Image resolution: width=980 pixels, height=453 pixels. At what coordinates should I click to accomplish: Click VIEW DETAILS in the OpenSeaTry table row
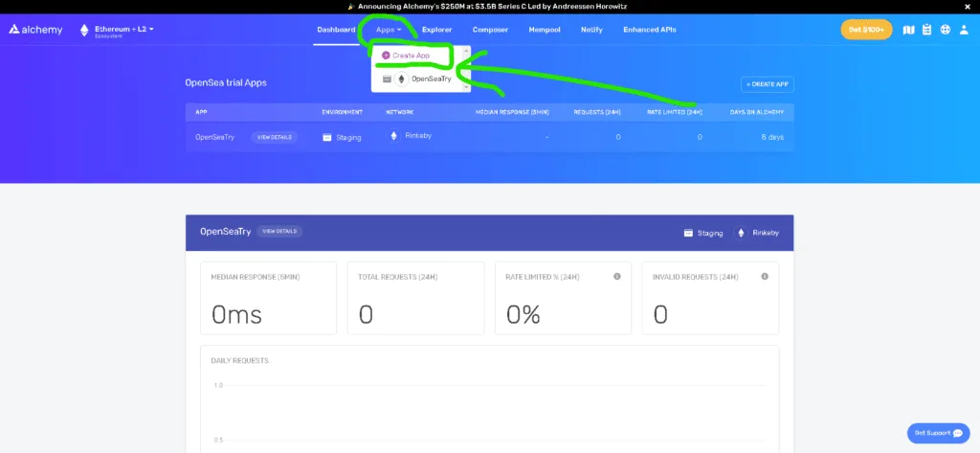pos(275,137)
